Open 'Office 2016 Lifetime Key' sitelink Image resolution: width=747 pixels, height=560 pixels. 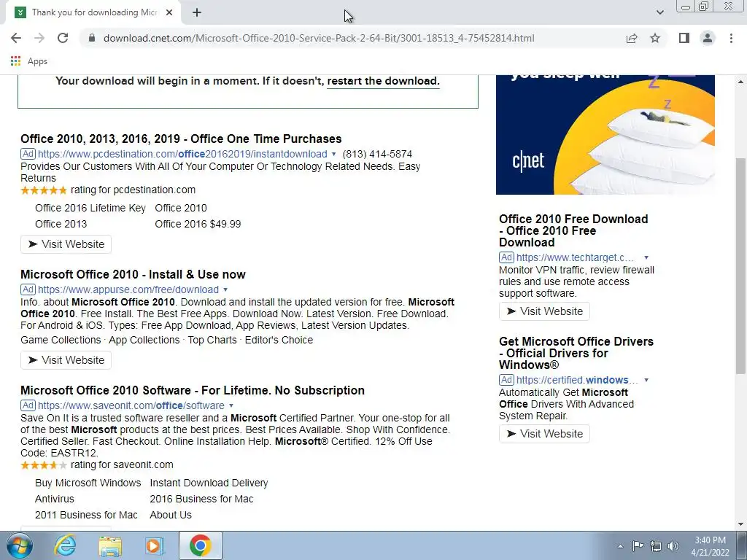90,208
